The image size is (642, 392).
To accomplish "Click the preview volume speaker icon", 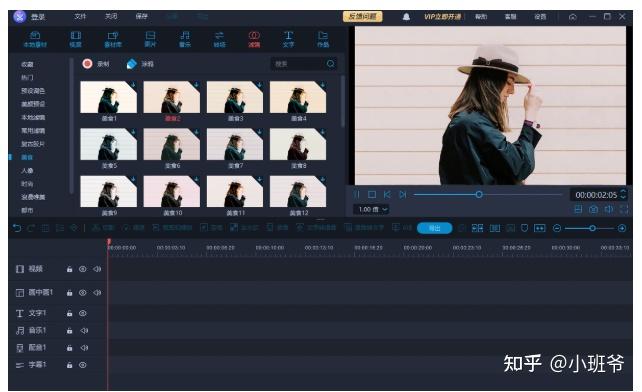I will coord(609,209).
